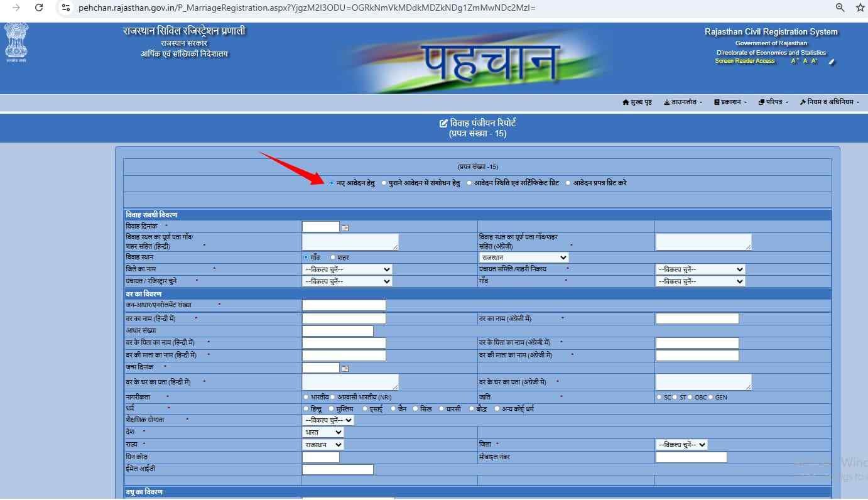This screenshot has width=868, height=500.
Task: Open the marriage date (विवाह दिनांक) calendar icon
Action: [345, 227]
